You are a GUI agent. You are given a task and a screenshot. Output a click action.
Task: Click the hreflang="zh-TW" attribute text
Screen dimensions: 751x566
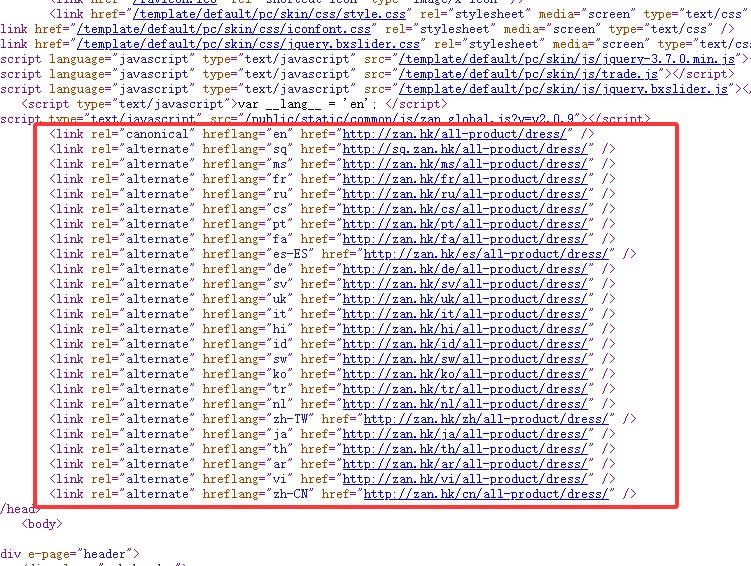258,419
